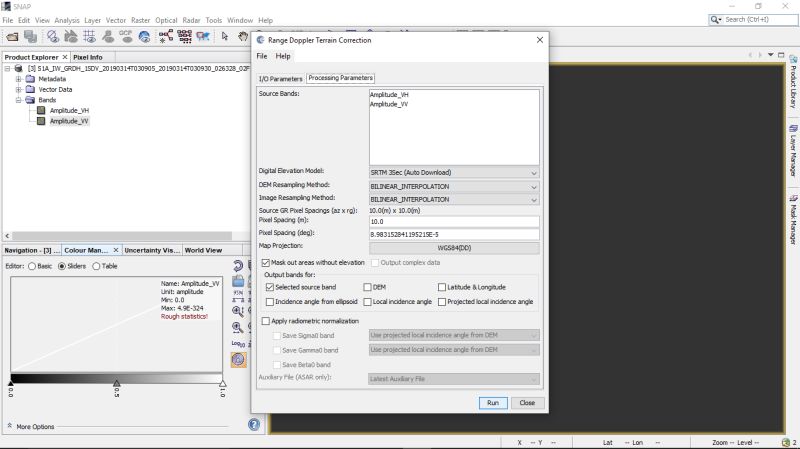Open the Raster menu
The image size is (800, 449).
coord(140,20)
